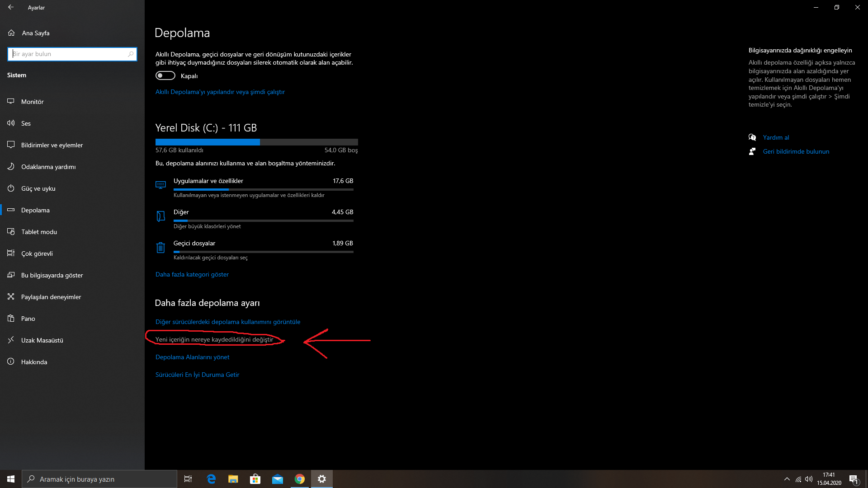The height and width of the screenshot is (488, 868).
Task: Focus the Bir ayar bulun search field
Action: coord(68,54)
